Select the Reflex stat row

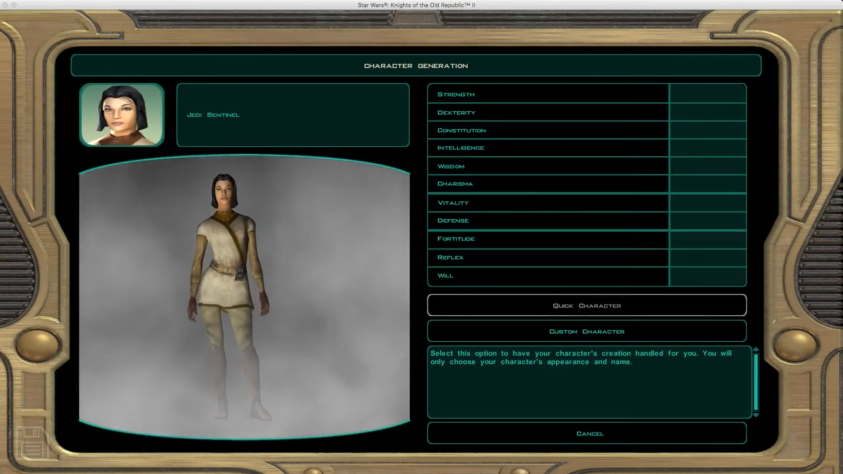tap(587, 257)
